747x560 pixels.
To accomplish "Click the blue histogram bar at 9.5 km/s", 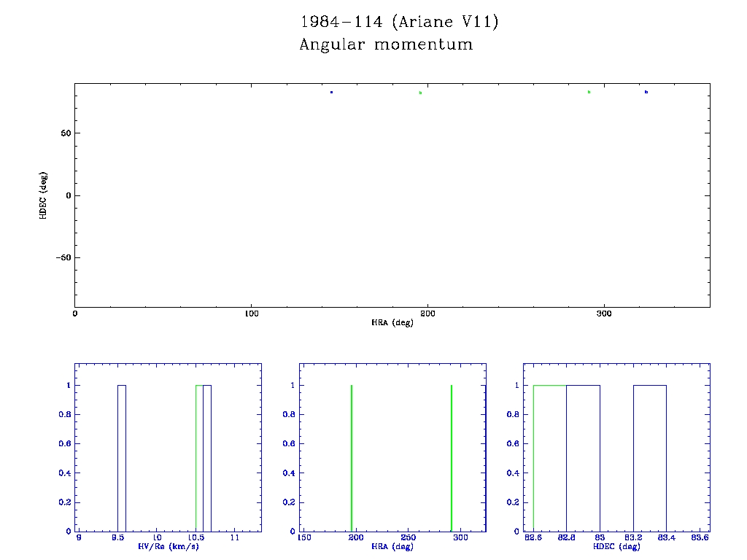I will click(x=122, y=458).
